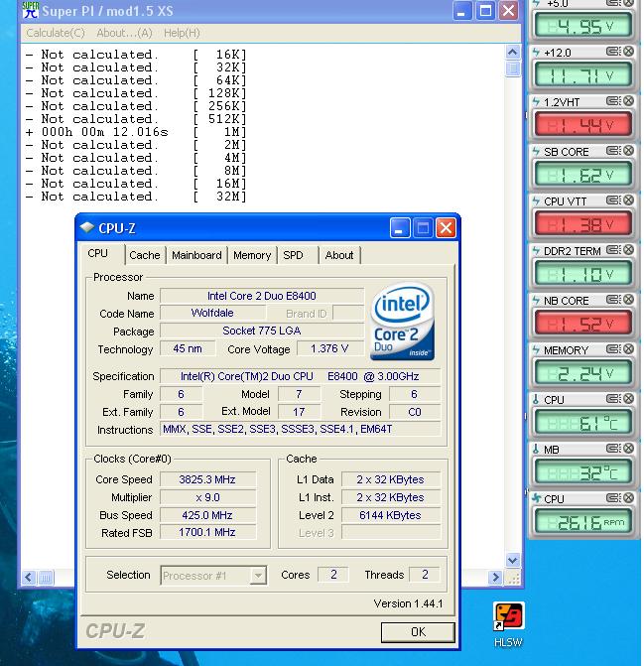
Task: Click the X icon on the DDR2 TERM gadget
Action: click(629, 250)
